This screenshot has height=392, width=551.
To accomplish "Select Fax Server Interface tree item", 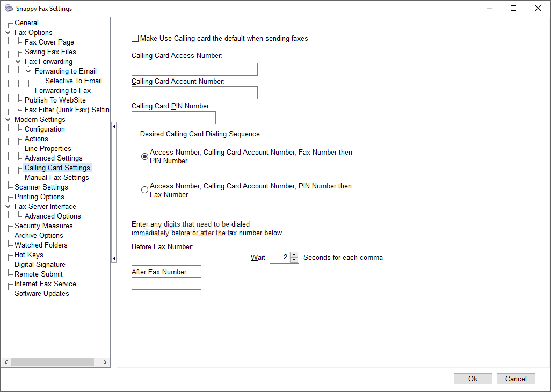I will tap(45, 207).
